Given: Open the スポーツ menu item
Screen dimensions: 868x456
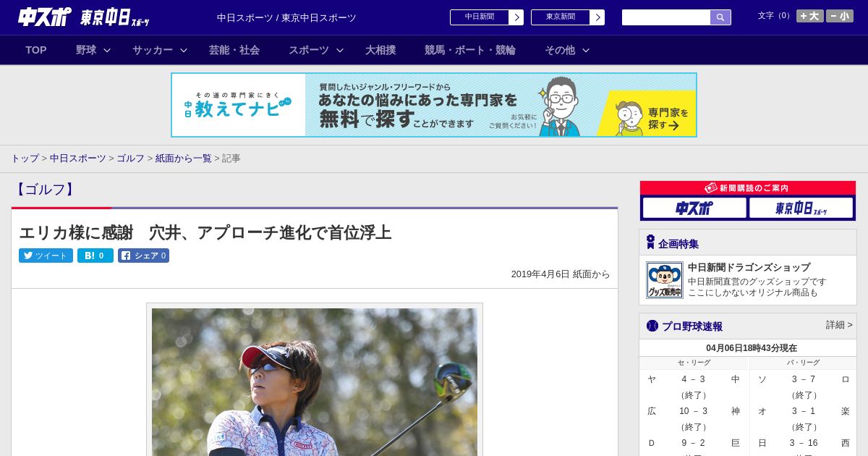Looking at the screenshot, I should coord(309,50).
